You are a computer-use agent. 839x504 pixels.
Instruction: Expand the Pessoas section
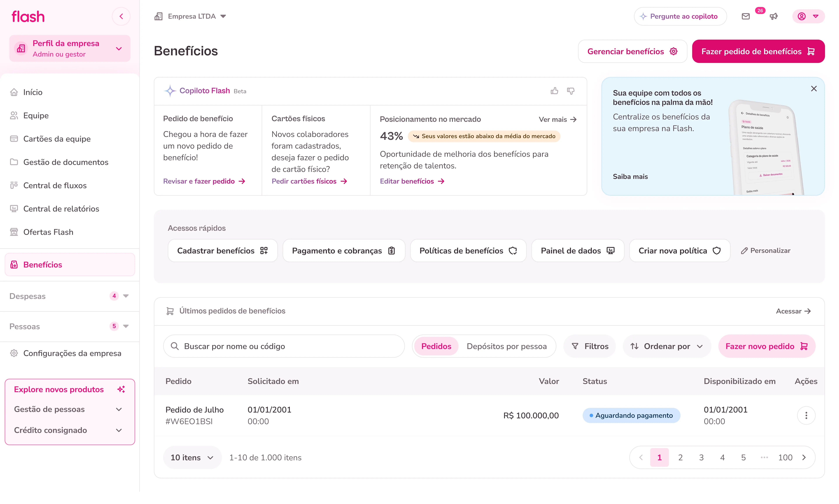click(70, 326)
